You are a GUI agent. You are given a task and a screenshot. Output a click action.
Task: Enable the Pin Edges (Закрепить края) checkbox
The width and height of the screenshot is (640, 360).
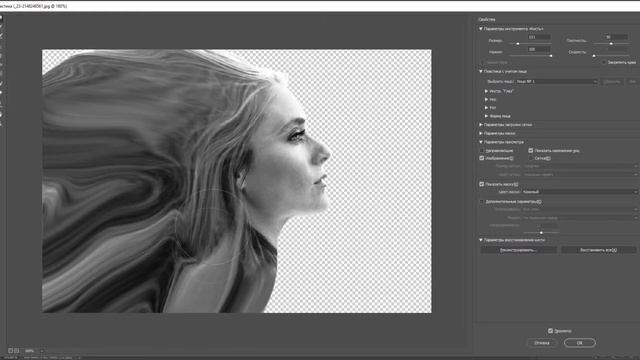[604, 62]
